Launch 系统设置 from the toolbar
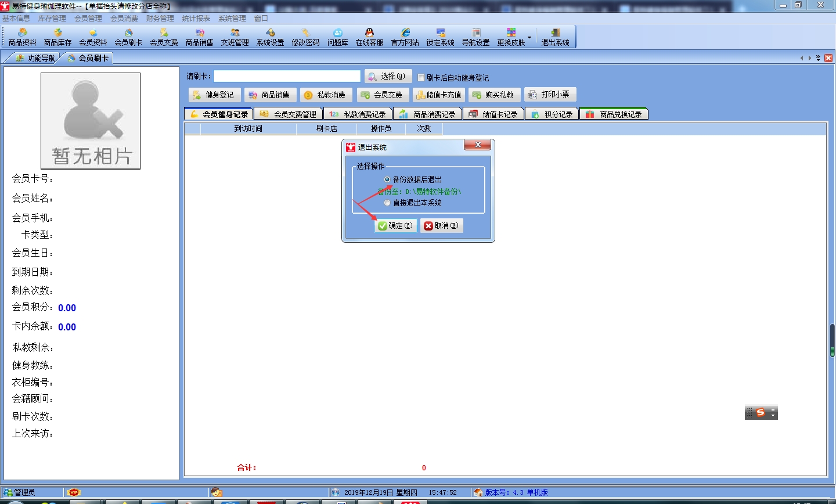 tap(270, 37)
